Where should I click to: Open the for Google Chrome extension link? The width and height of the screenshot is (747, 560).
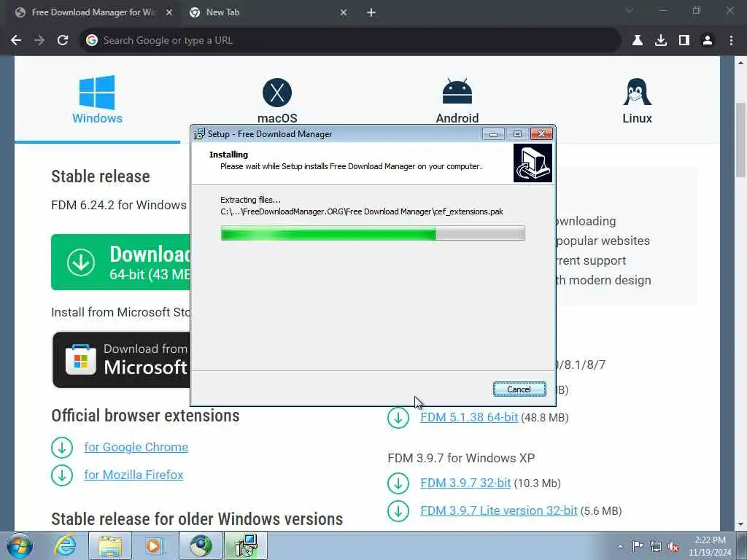(x=136, y=447)
